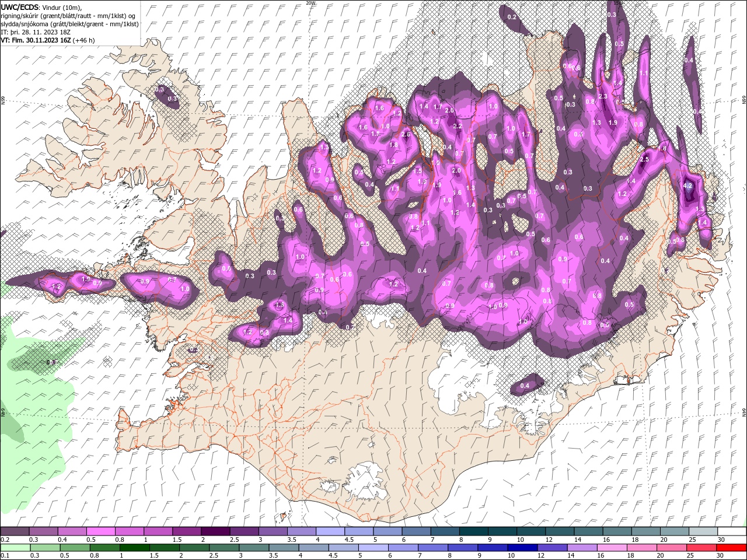Click the 0.1 label under the rain legend

coord(4,556)
